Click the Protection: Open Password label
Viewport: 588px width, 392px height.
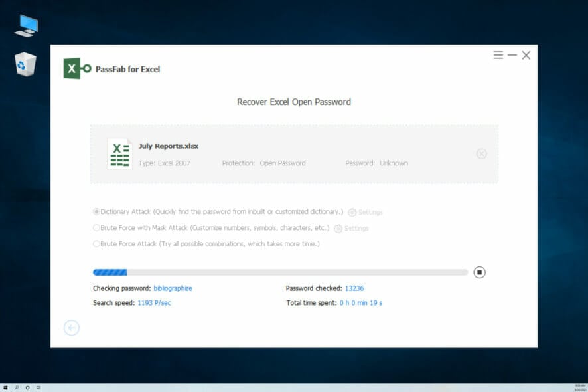(263, 163)
